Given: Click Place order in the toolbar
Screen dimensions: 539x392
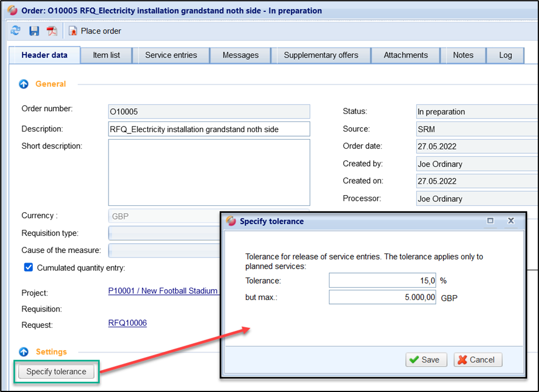Looking at the screenshot, I should click(x=95, y=31).
